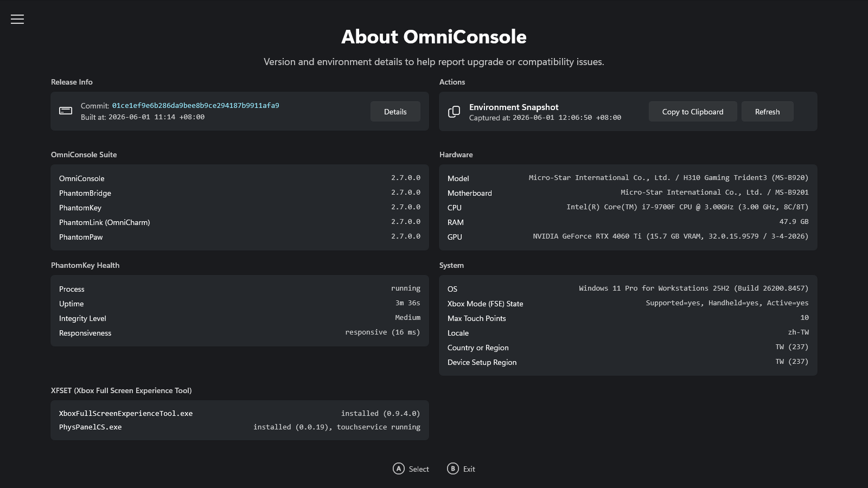Click the OS value Windows 11 Pro text
Screen dimensions: 868x488
coord(694,288)
